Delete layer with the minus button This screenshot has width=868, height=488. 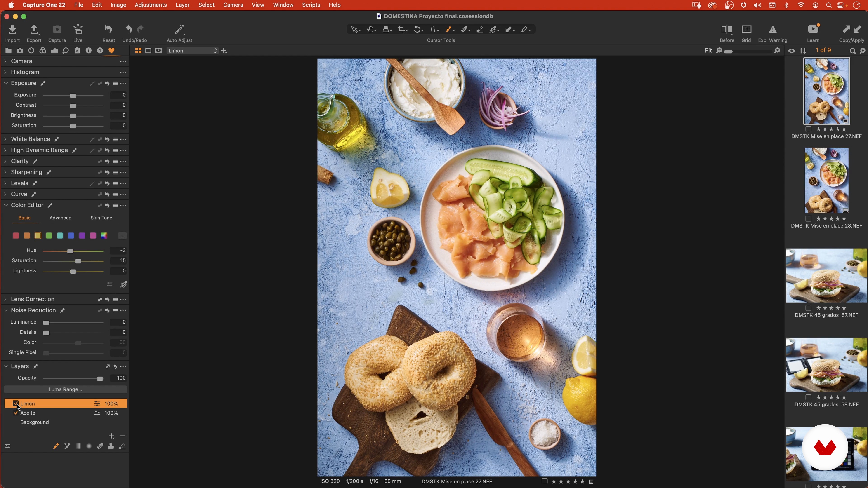pos(122,436)
